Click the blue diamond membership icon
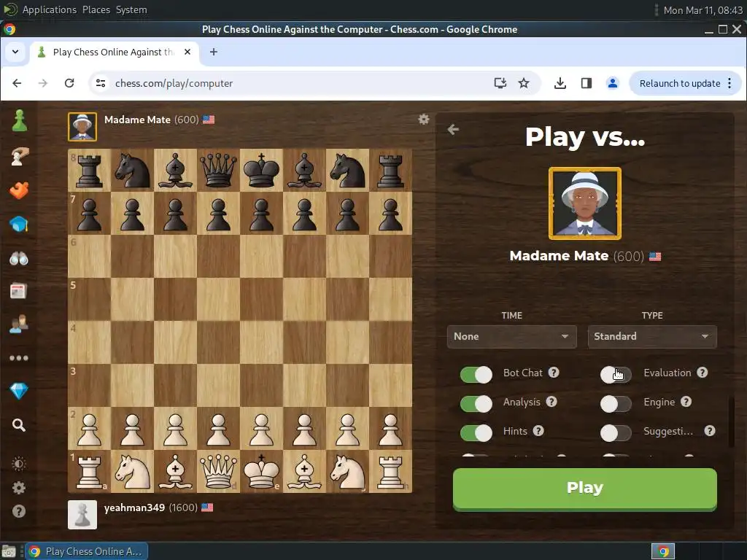Screen dimensions: 747x560 point(19,391)
